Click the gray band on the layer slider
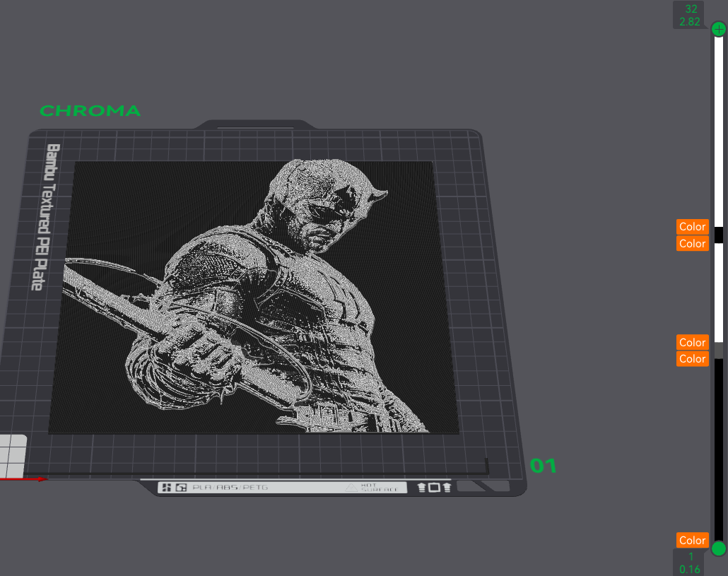 (x=718, y=351)
